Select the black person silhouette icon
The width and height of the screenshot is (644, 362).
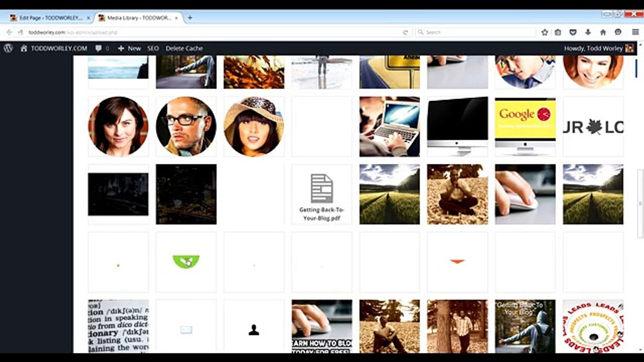[x=254, y=326]
